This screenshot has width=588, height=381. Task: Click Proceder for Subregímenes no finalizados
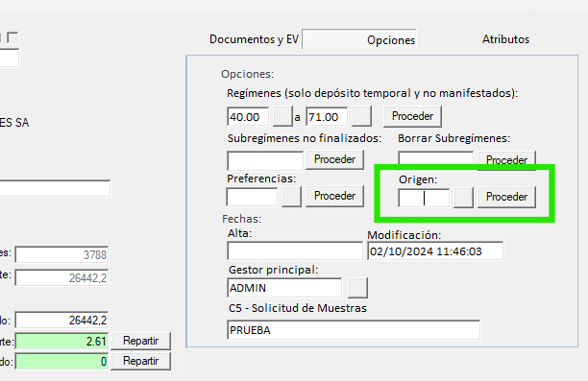(x=335, y=159)
